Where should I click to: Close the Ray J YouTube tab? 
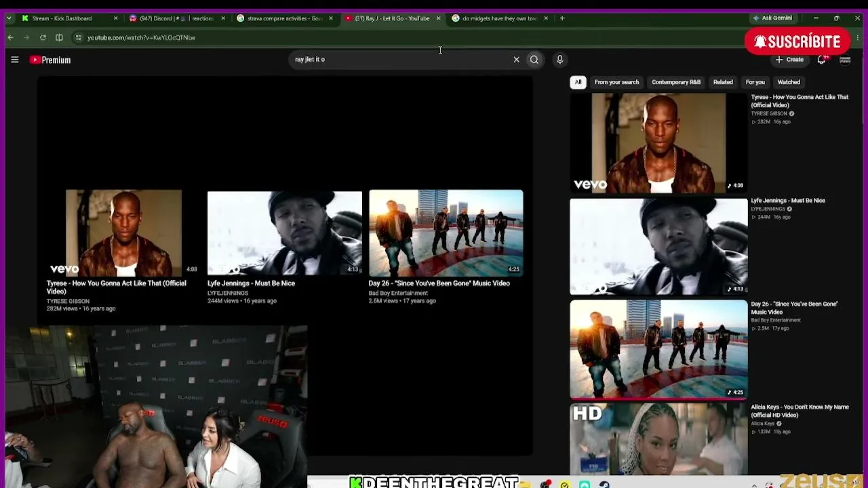click(438, 18)
